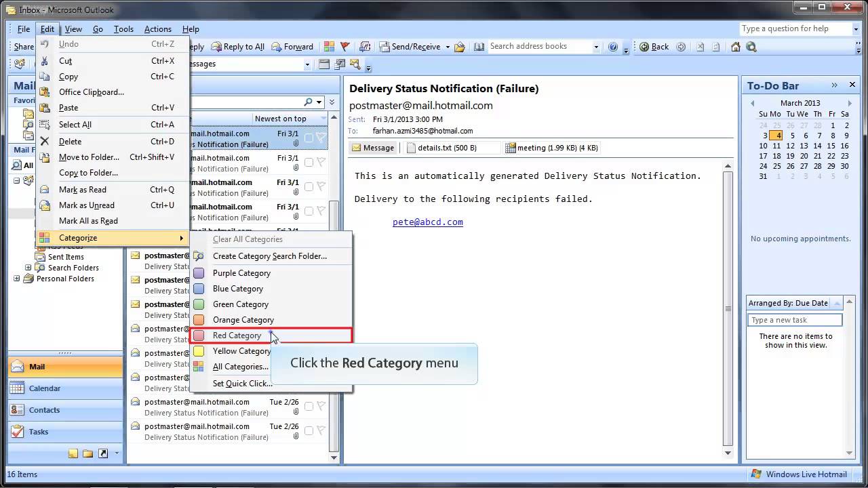Screen dimensions: 868x488
Task: Click the Folder List icon in navigation bar bottom
Action: point(88,453)
